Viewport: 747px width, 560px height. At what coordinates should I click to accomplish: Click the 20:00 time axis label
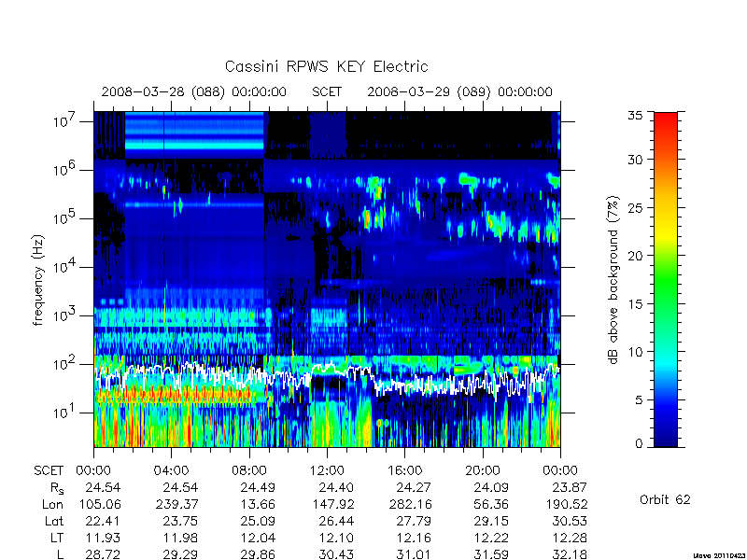pos(483,471)
